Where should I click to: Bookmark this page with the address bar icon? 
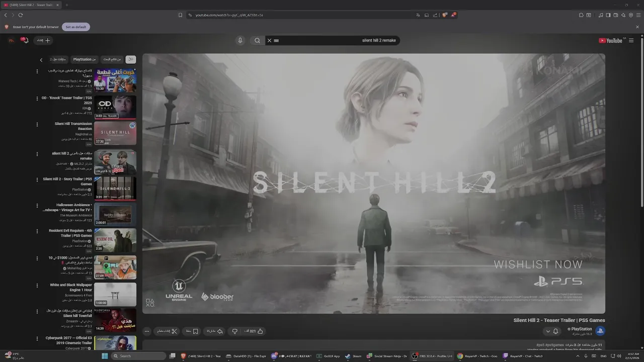pos(180,15)
